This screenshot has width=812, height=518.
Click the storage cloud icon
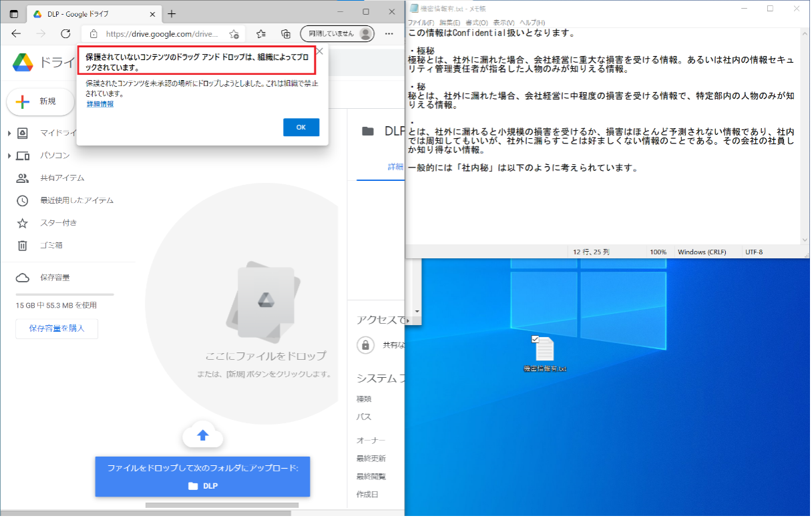pos(23,278)
